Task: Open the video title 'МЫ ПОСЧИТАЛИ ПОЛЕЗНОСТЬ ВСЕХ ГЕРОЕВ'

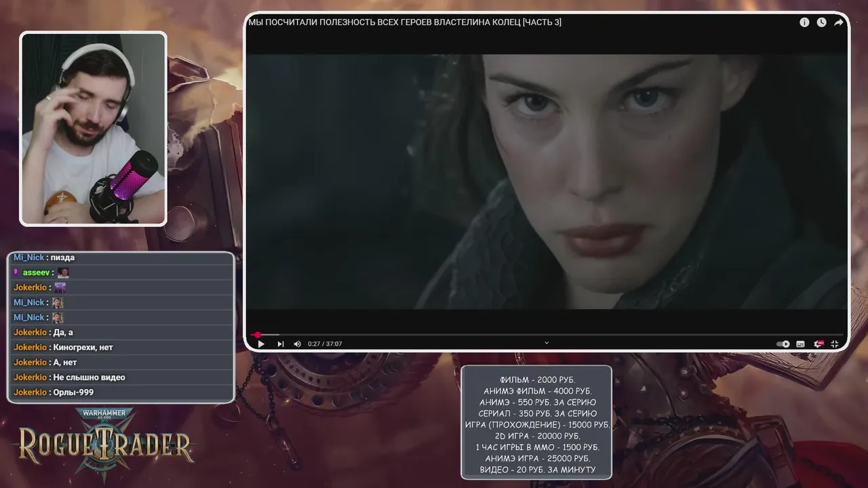Action: (405, 22)
